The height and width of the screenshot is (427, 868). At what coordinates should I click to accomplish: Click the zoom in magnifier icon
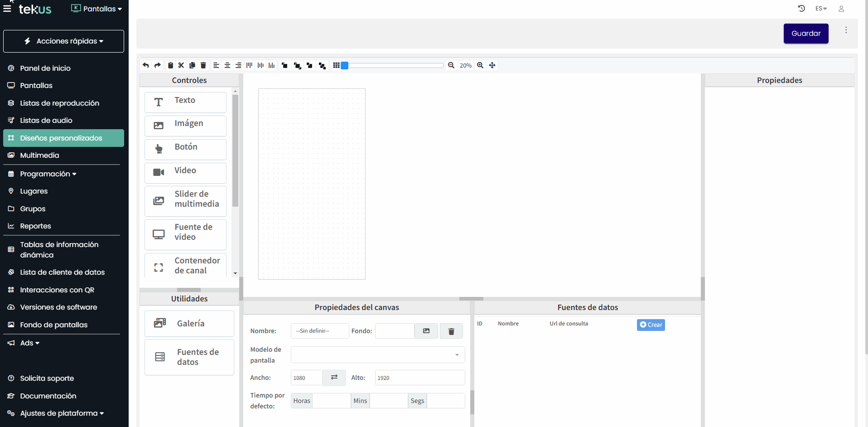point(480,65)
